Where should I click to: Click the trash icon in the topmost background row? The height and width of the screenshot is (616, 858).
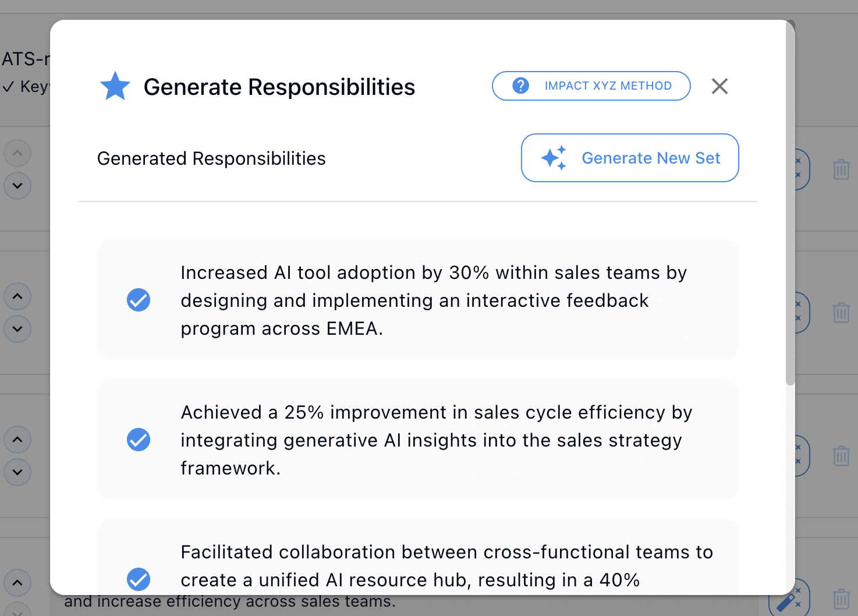[x=841, y=170]
